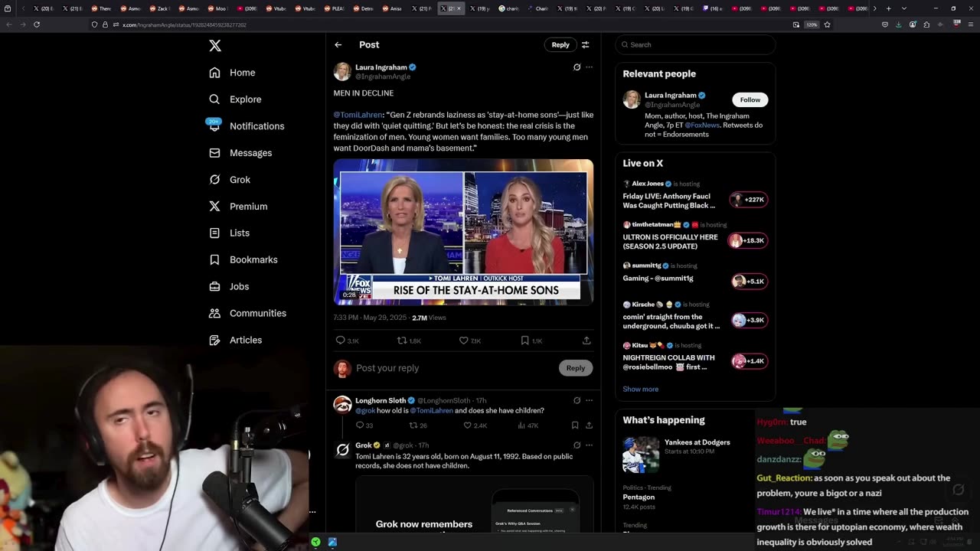Image resolution: width=980 pixels, height=551 pixels.
Task: Click Laura Ingraham's avatar on the post
Action: point(342,71)
